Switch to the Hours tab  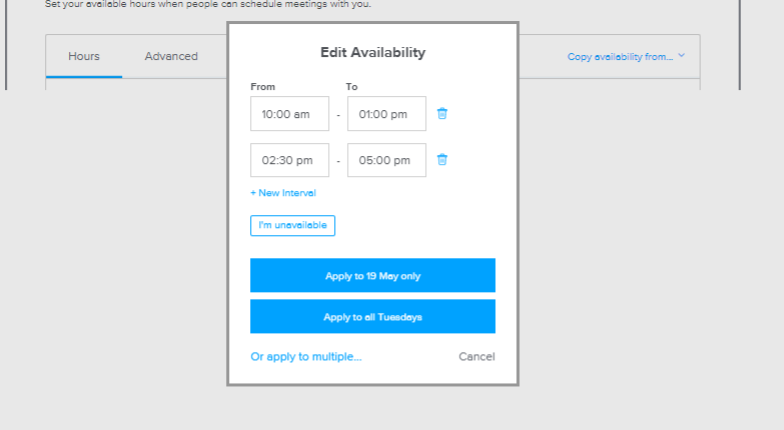tap(84, 56)
